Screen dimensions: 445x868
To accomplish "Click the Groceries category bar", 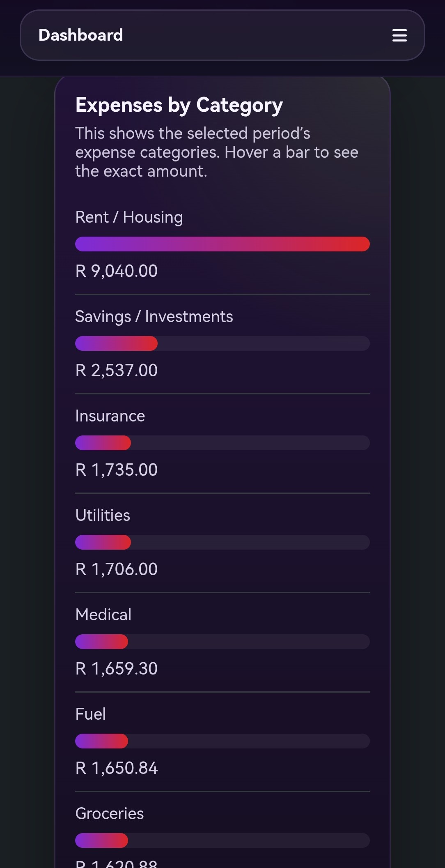I will click(x=222, y=840).
